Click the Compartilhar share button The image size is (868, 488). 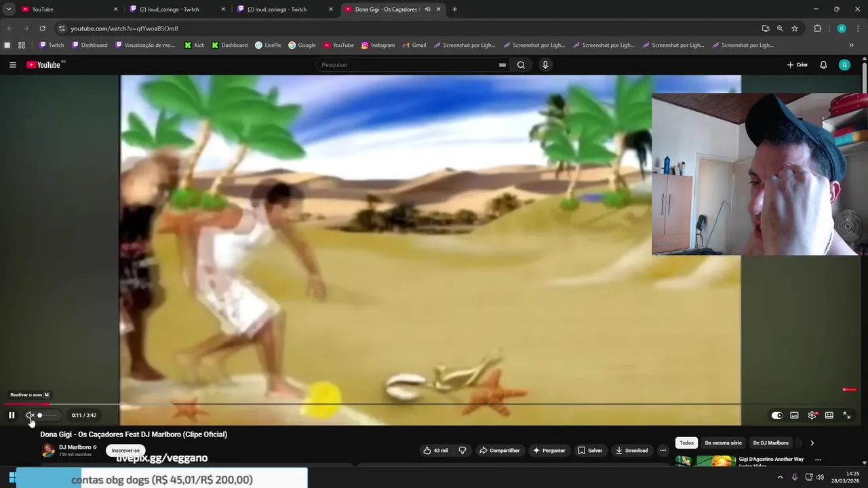(500, 451)
